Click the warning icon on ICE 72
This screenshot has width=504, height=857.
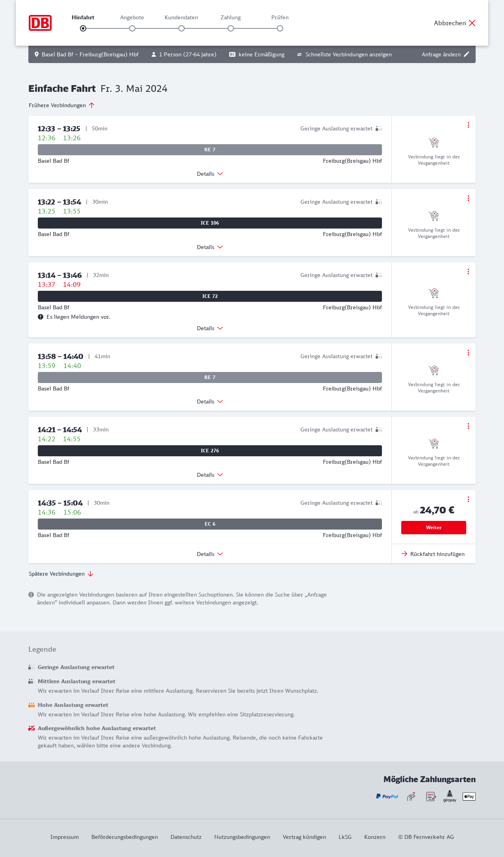41,317
